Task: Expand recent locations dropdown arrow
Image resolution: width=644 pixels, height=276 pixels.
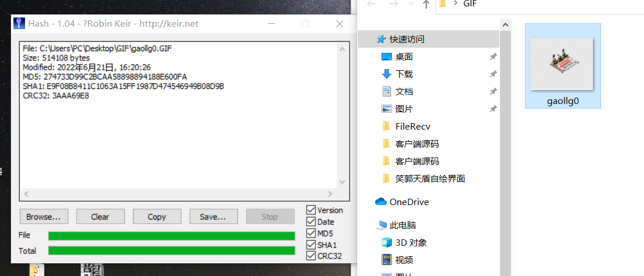Action: pyautogui.click(x=411, y=3)
